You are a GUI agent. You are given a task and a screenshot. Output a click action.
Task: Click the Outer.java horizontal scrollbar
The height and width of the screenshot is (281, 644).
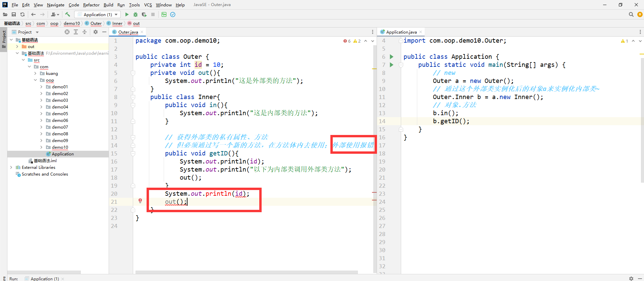point(247,272)
